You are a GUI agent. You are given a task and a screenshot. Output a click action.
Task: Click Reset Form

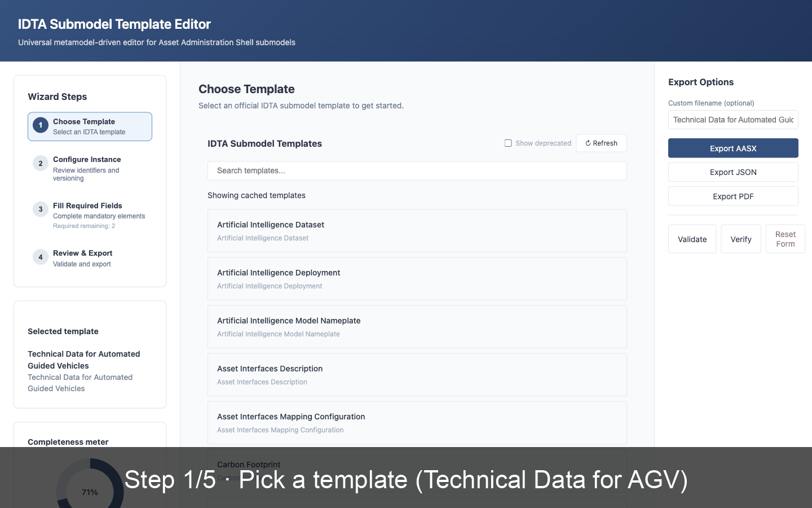pos(785,239)
